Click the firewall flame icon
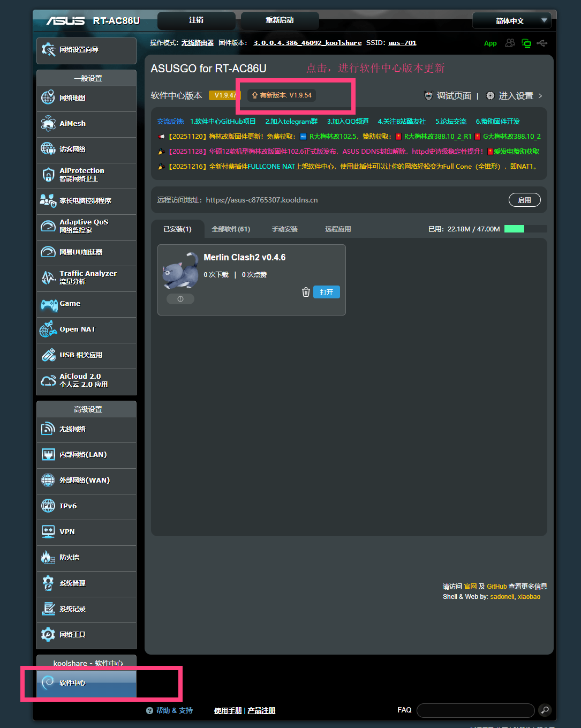581x728 pixels. click(48, 558)
